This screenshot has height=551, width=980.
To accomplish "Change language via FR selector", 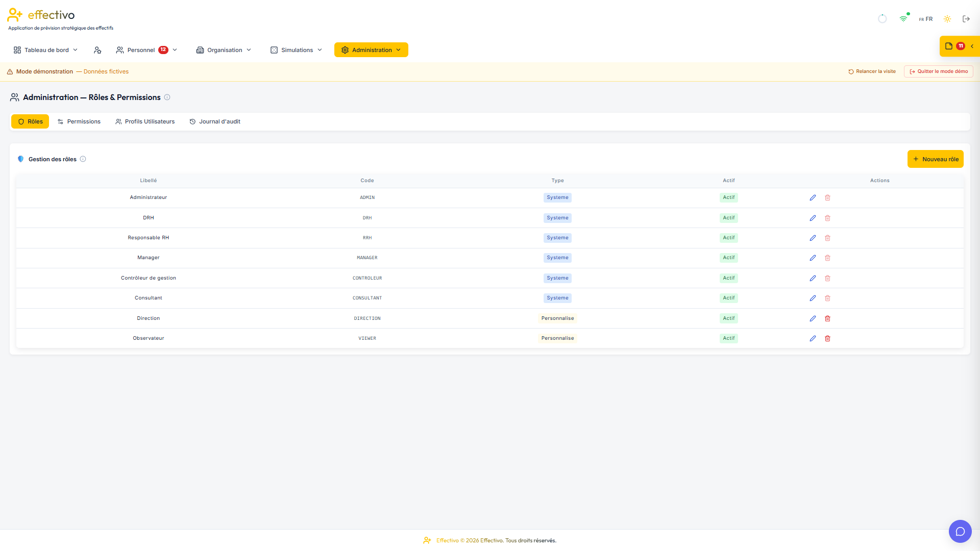I will (926, 19).
